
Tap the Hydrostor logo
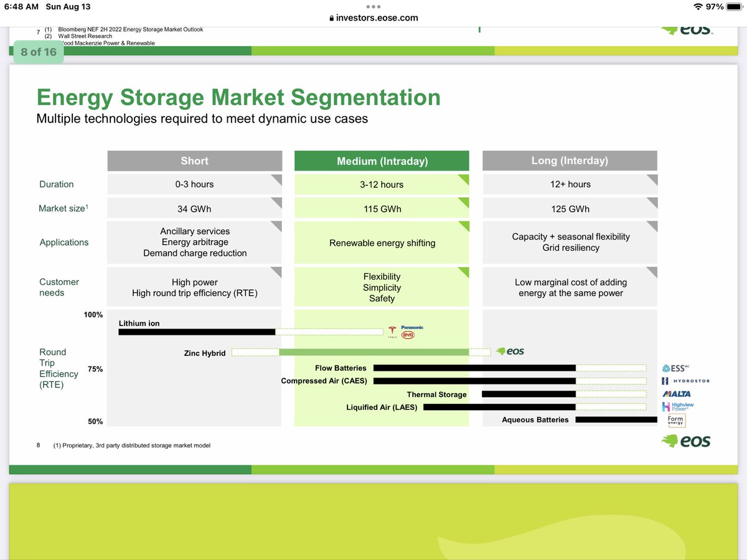(x=685, y=381)
